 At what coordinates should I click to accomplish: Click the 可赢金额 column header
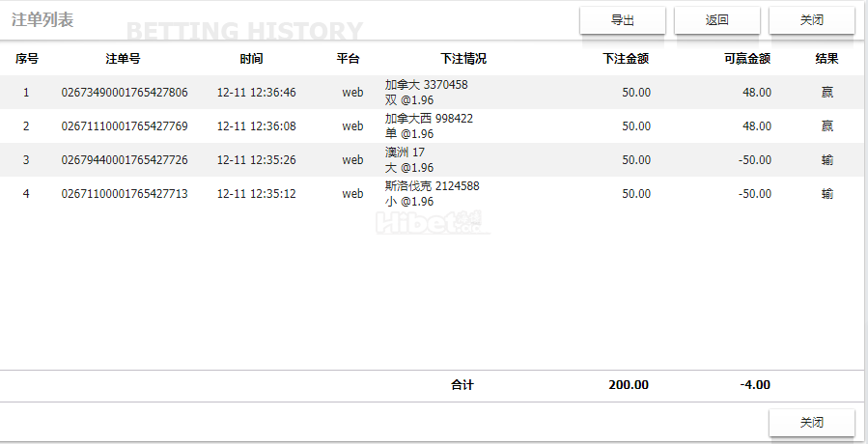tap(747, 59)
